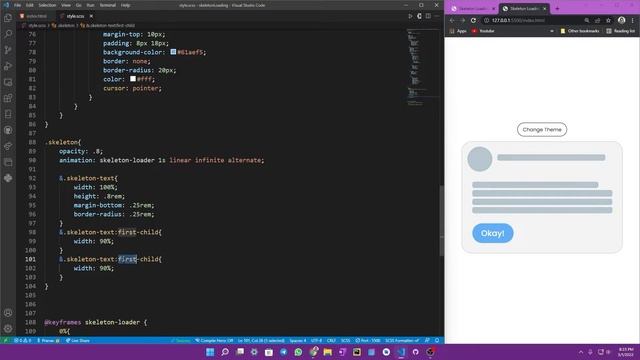
Task: Click the Run play icon in editor toolbar
Action: (410, 16)
